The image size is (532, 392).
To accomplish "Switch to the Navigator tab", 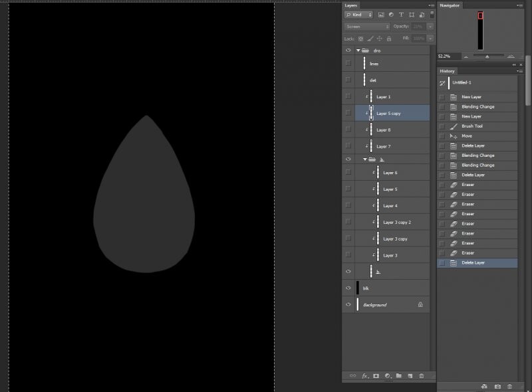I will [451, 5].
